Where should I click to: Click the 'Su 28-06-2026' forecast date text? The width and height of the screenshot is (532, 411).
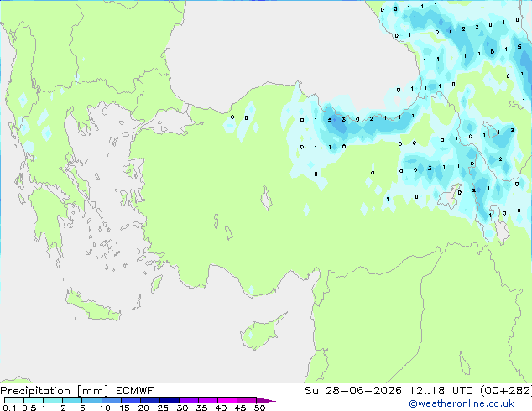click(353, 391)
